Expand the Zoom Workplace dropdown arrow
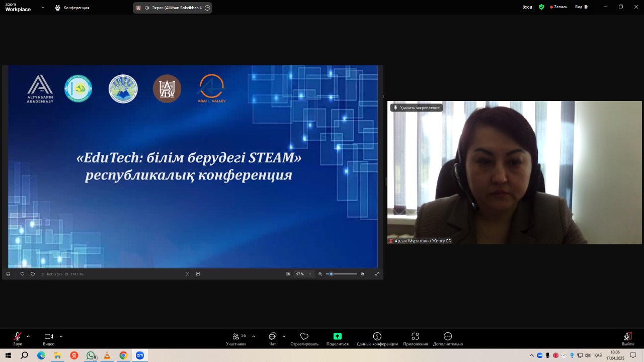This screenshot has width=644, height=362. (43, 8)
